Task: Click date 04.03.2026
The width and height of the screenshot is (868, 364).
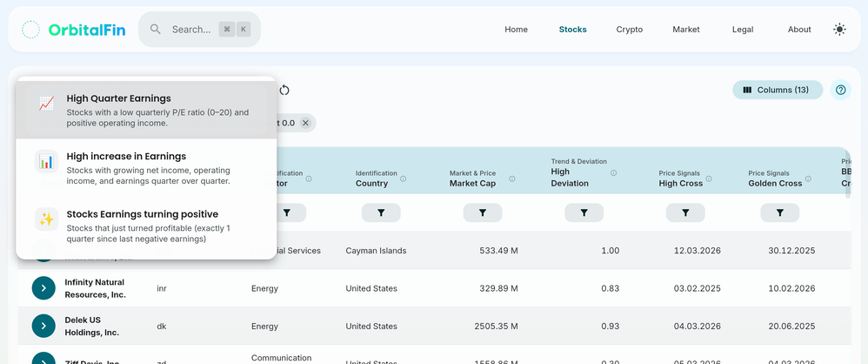Action: pos(697,326)
